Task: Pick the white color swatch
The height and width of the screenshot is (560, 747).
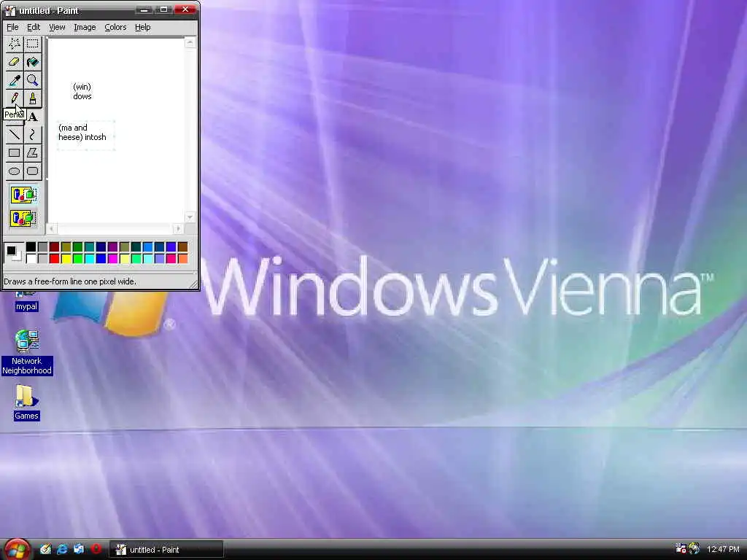Action: (31, 259)
